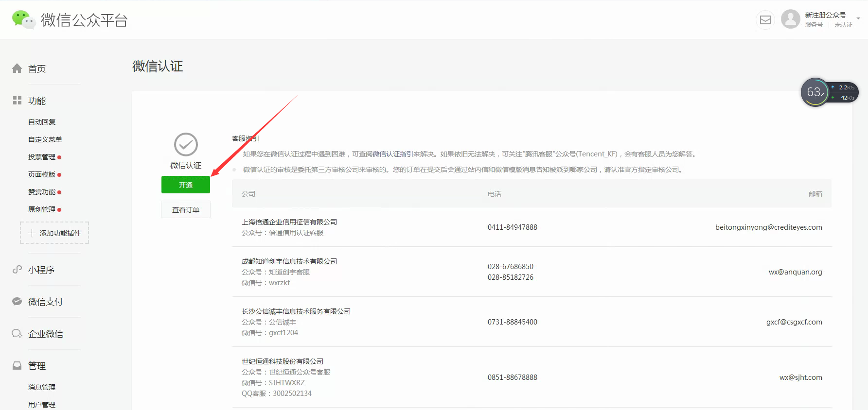Open the 微信认证指引 link
The height and width of the screenshot is (410, 868).
pyautogui.click(x=393, y=154)
